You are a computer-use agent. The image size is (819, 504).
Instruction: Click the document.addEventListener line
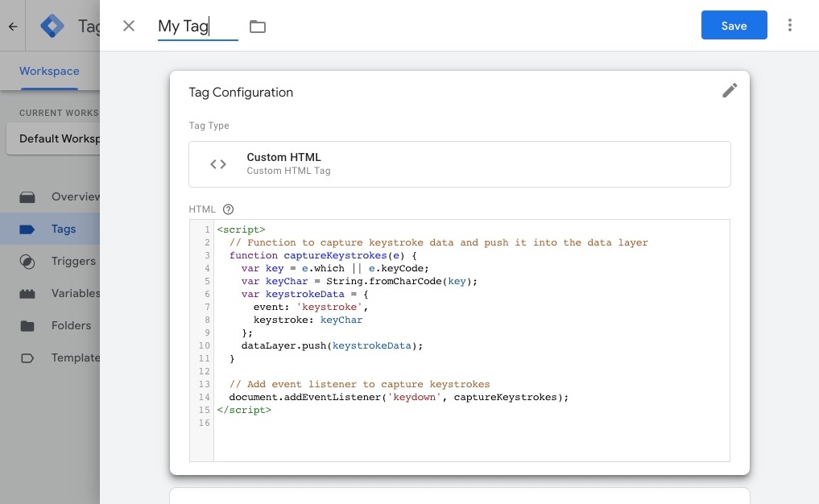coord(399,397)
